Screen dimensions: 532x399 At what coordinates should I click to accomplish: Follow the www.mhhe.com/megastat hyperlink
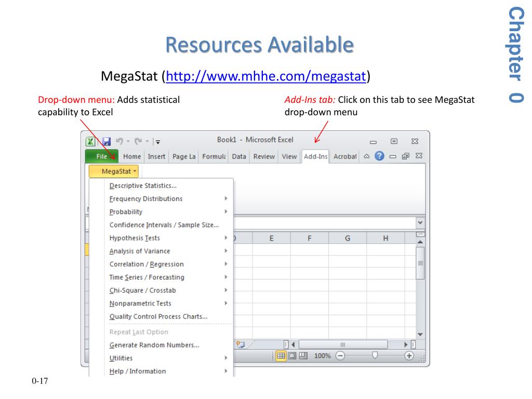[x=266, y=76]
